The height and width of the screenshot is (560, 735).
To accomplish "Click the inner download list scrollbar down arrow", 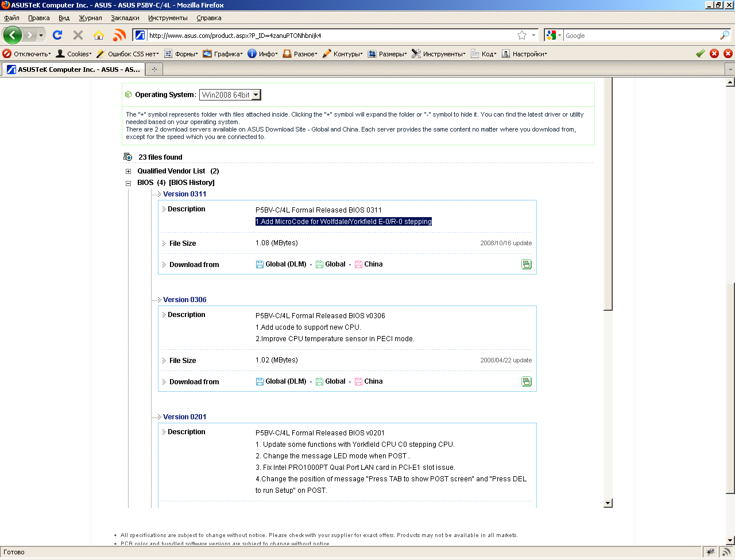I will tap(608, 503).
